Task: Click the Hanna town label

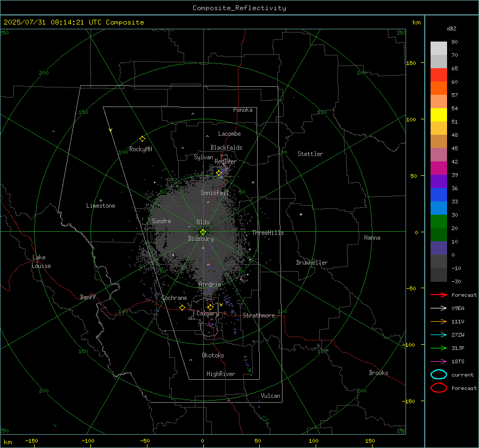Action: [x=372, y=238]
